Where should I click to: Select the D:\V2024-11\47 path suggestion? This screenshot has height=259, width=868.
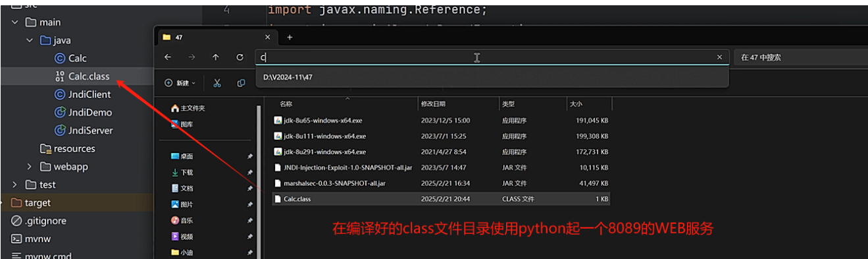pos(492,77)
